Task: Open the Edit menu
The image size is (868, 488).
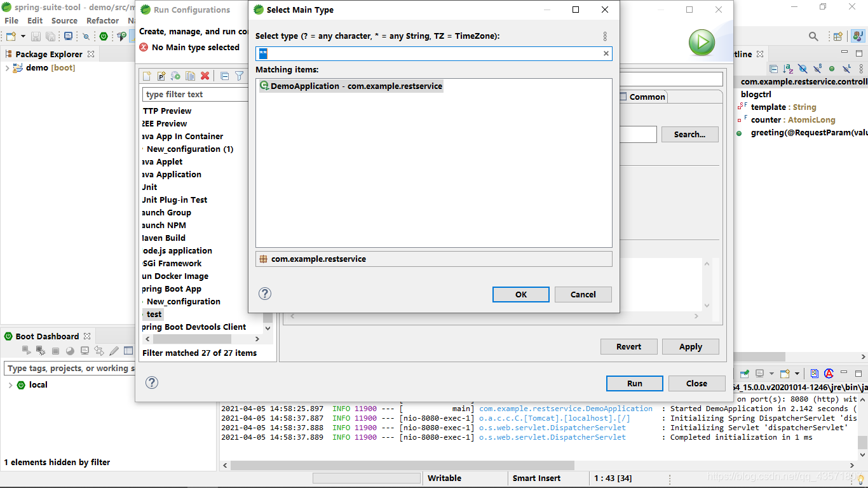Action: 35,20
